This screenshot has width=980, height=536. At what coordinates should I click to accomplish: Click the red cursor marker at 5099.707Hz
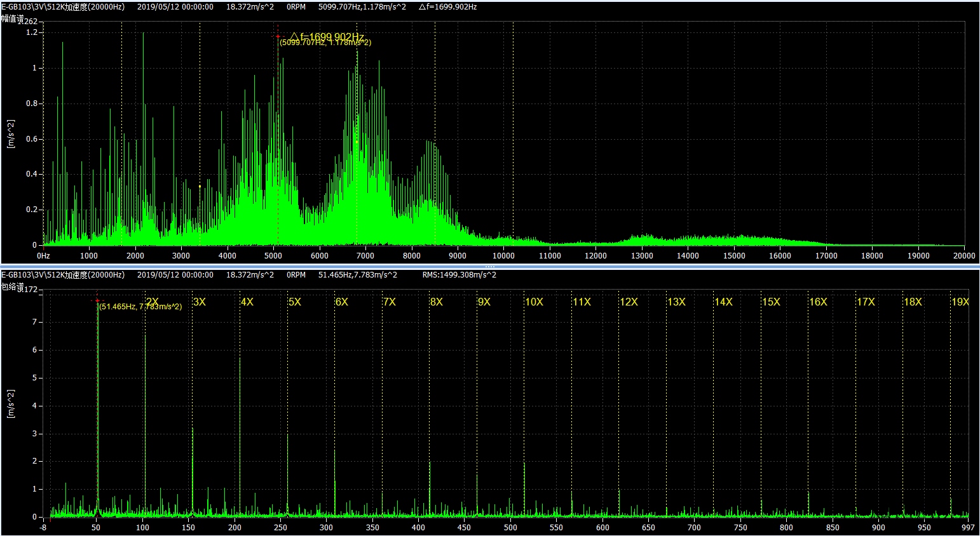tap(278, 36)
